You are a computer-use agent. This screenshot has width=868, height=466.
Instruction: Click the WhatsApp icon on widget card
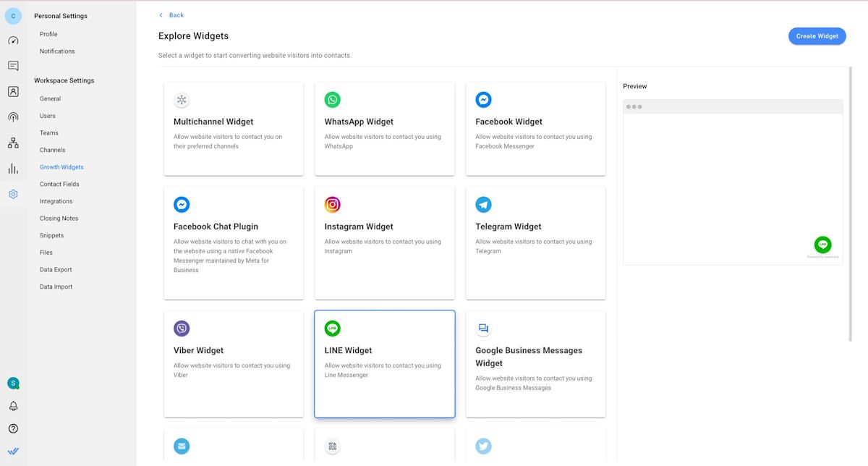(x=332, y=100)
